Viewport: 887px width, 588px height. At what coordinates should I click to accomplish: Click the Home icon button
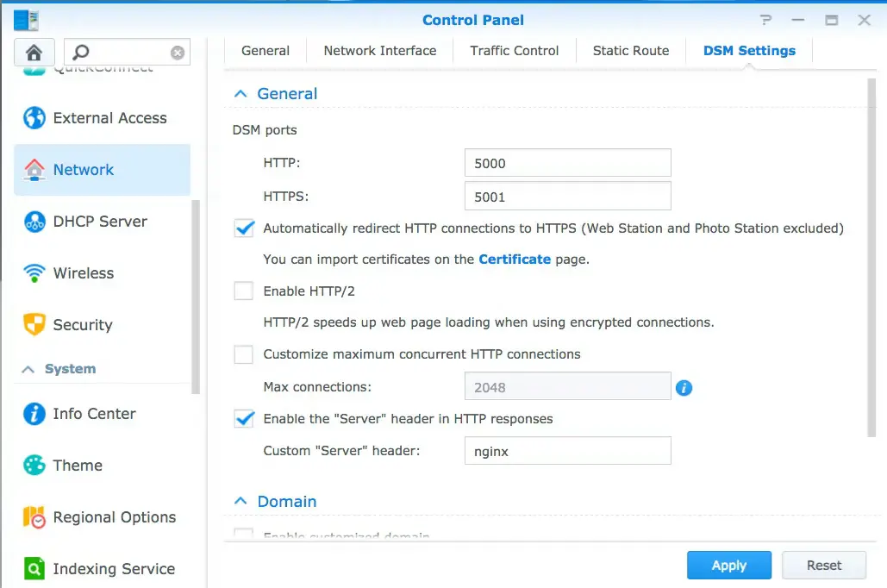point(34,53)
